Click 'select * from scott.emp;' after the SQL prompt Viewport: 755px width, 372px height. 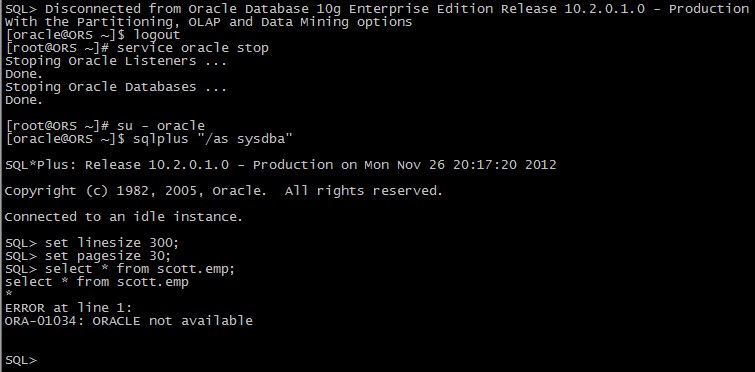(x=140, y=269)
